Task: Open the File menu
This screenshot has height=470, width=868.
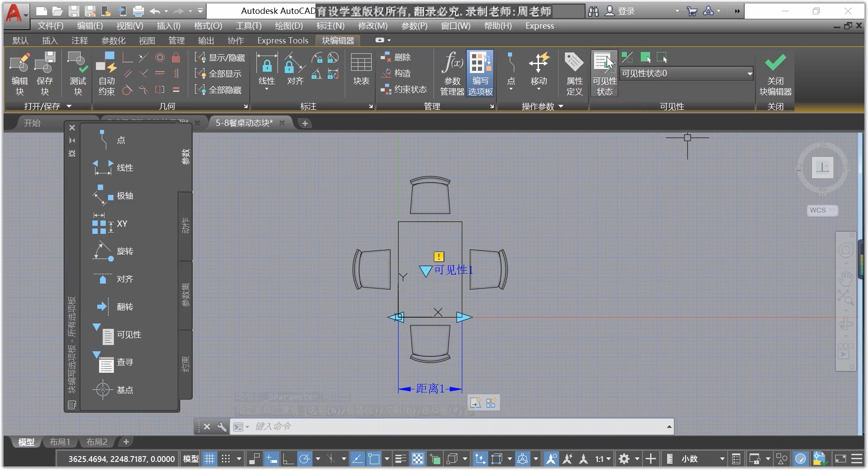Action: 50,26
